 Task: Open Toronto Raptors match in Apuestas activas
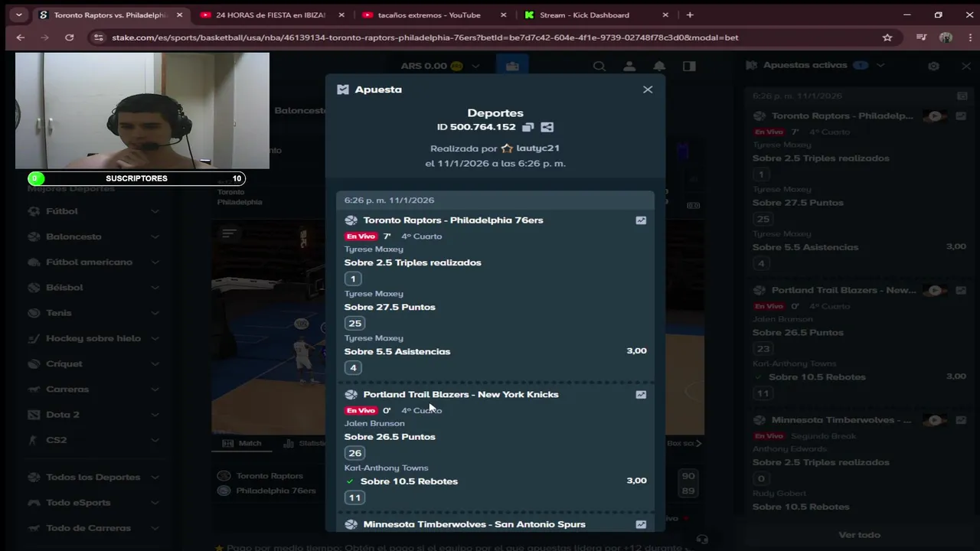click(842, 116)
